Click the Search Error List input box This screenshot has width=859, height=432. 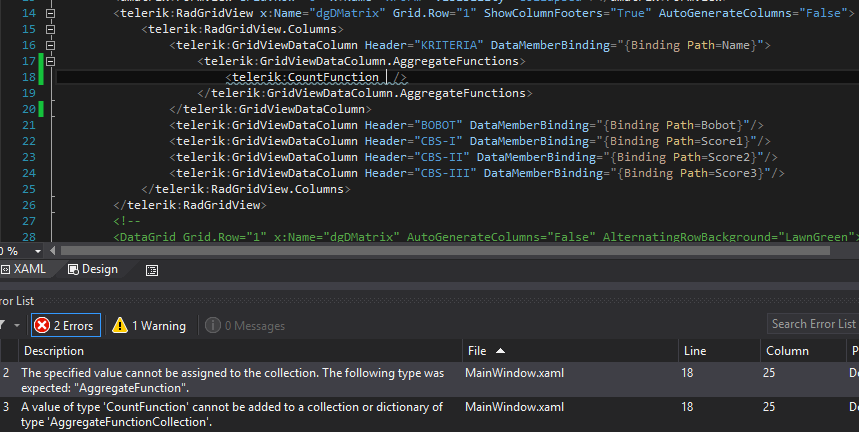tap(812, 324)
